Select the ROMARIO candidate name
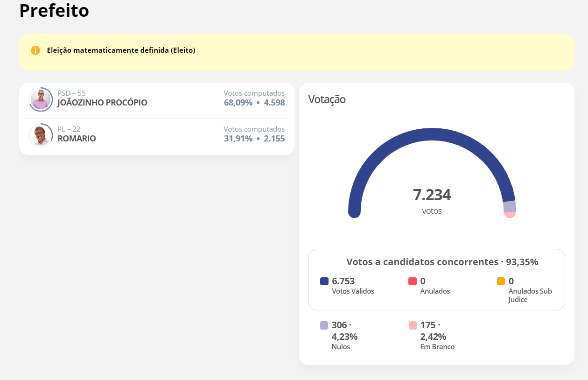Image resolution: width=588 pixels, height=380 pixels. tap(77, 139)
